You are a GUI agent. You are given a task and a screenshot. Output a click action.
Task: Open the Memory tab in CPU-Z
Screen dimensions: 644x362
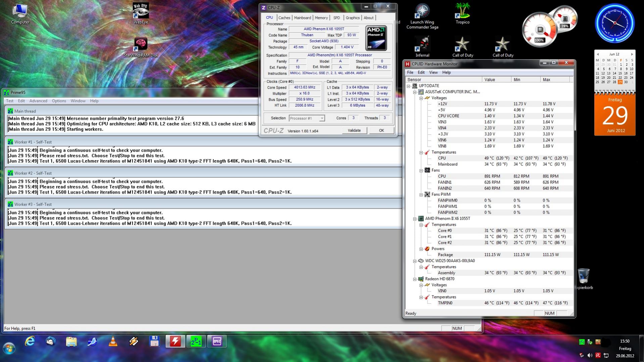point(321,18)
